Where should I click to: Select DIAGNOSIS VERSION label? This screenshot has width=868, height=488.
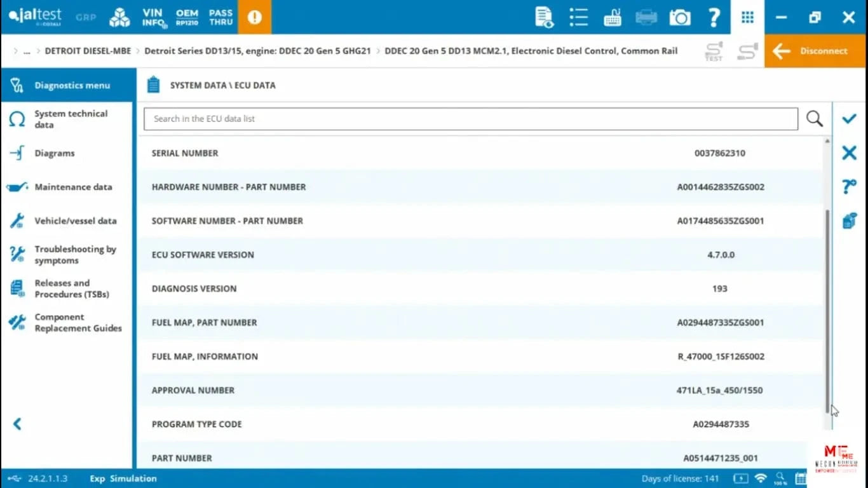click(194, 288)
